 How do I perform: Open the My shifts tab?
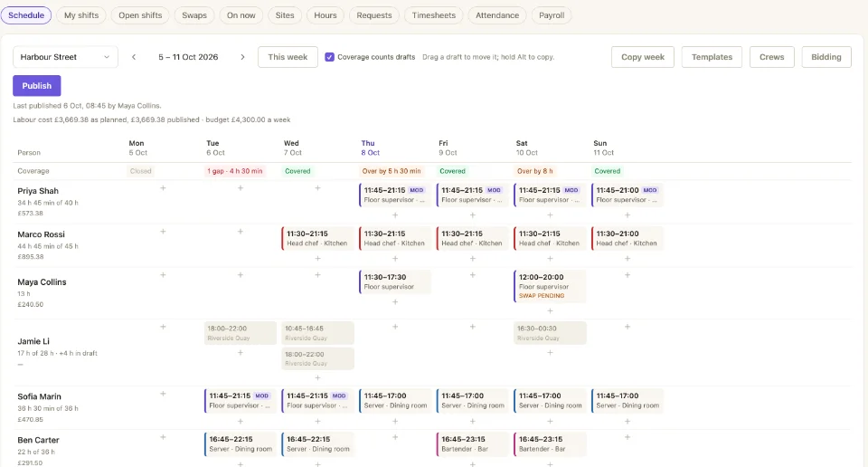click(x=81, y=15)
